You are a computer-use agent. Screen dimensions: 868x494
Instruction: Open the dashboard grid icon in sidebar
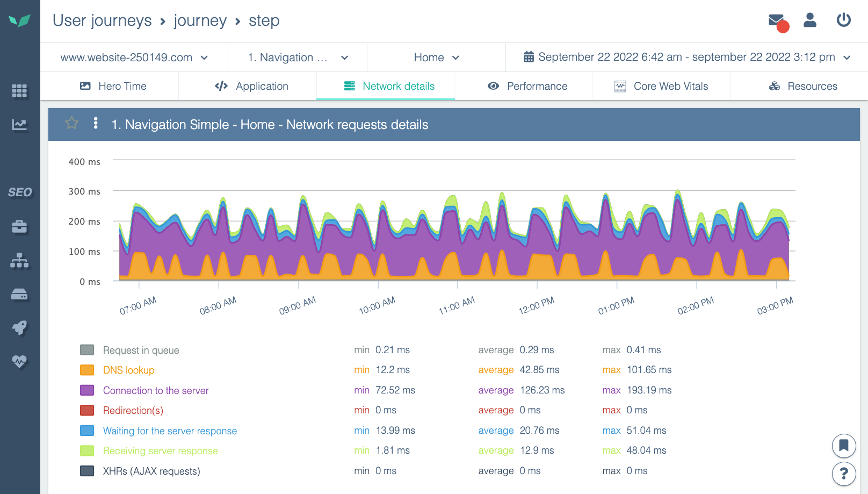click(x=19, y=91)
